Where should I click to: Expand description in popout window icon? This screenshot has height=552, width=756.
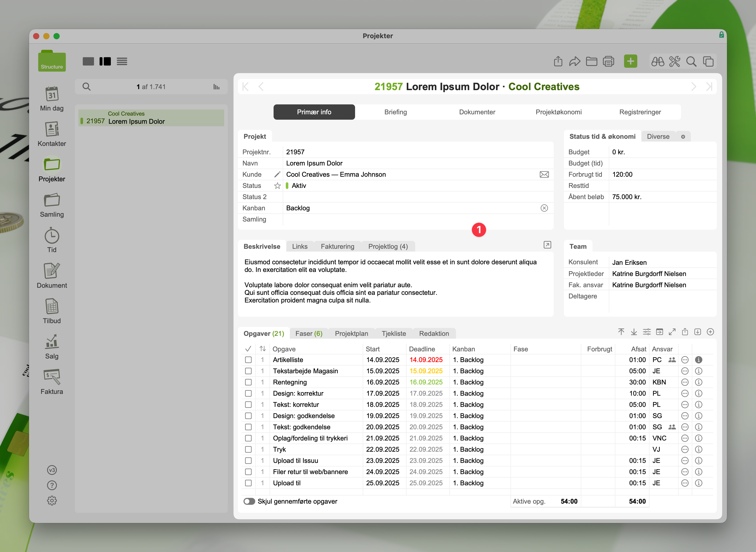coord(547,245)
